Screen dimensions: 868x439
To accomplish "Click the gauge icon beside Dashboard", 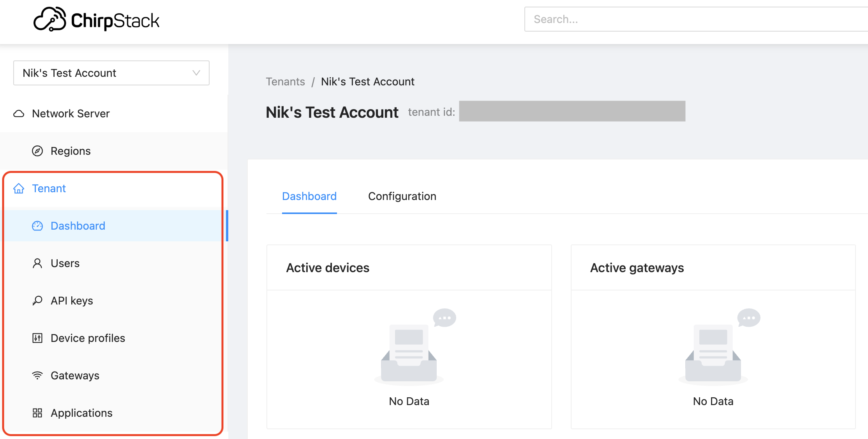I will point(37,226).
